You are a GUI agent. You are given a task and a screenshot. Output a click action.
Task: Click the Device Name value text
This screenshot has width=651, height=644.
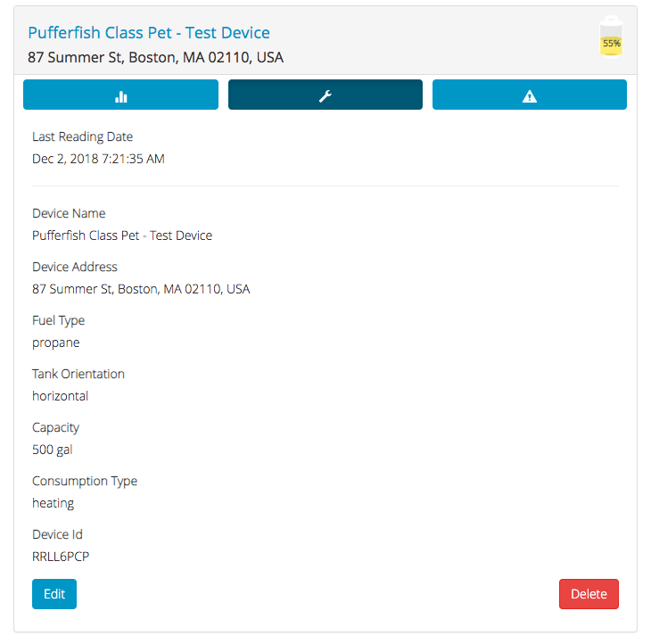[122, 235]
